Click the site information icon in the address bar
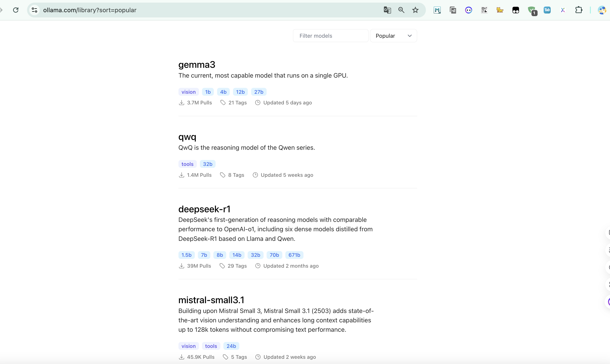 [x=34, y=10]
